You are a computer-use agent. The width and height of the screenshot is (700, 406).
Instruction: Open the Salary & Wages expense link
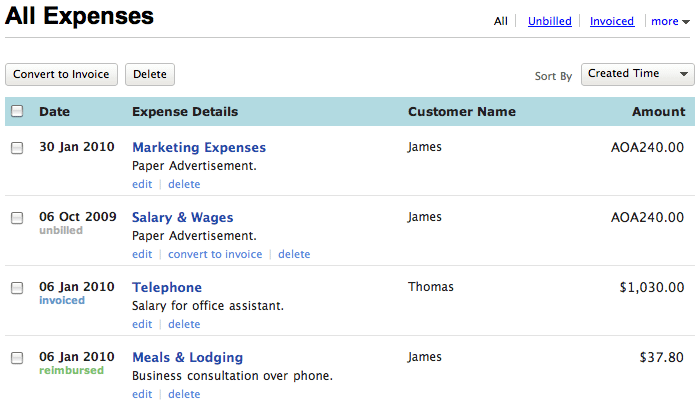click(182, 218)
